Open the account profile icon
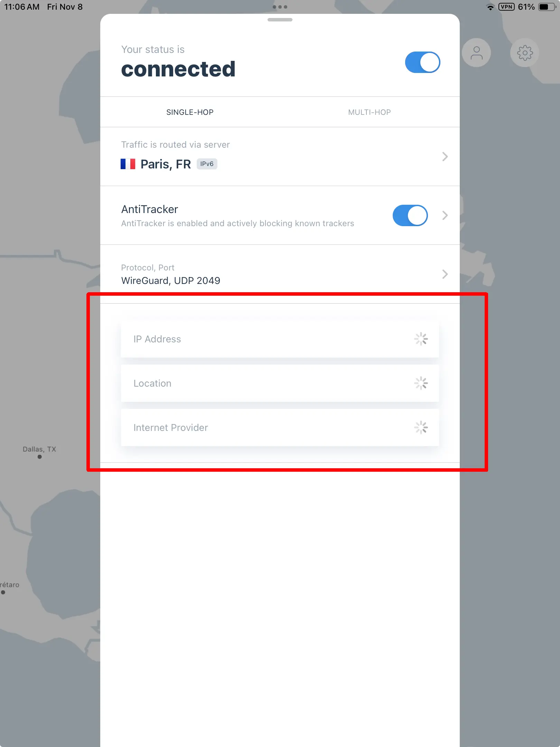The width and height of the screenshot is (560, 747). (x=476, y=53)
